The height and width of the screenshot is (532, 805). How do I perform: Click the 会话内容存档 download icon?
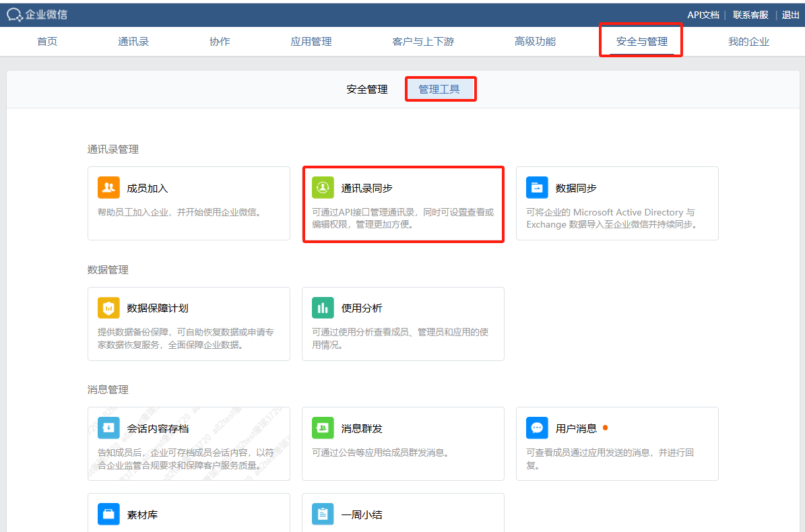(x=108, y=428)
